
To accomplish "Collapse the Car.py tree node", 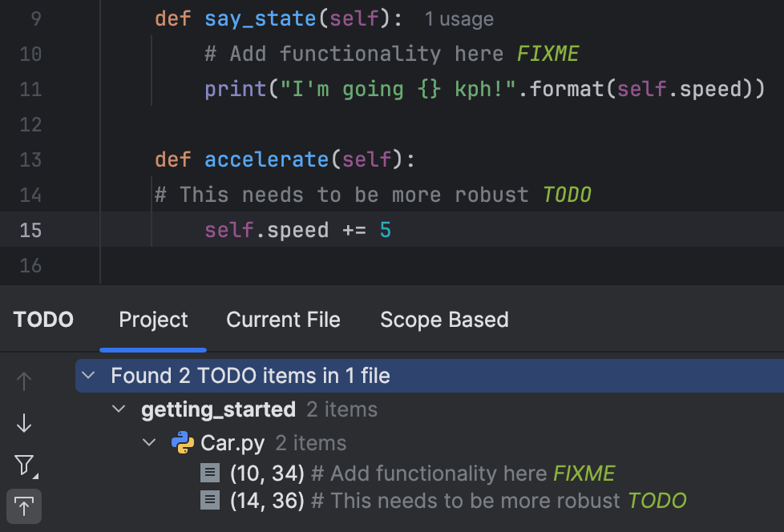I will pyautogui.click(x=148, y=442).
